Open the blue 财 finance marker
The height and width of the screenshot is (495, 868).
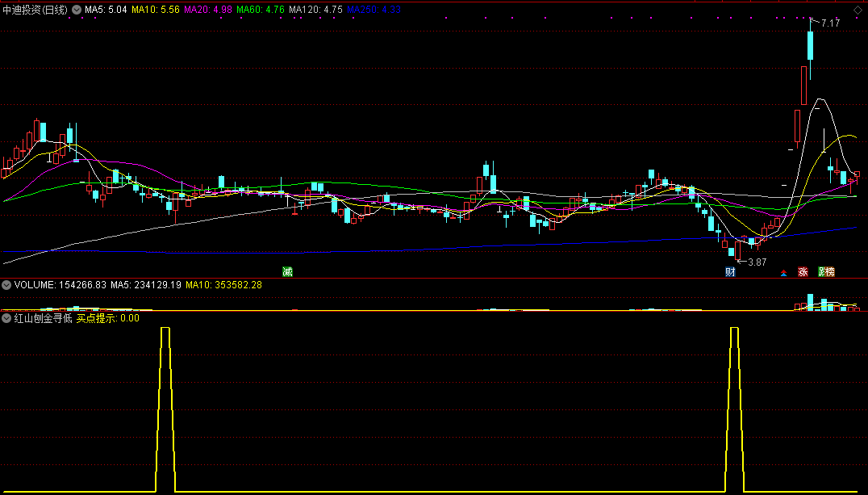[x=730, y=271]
